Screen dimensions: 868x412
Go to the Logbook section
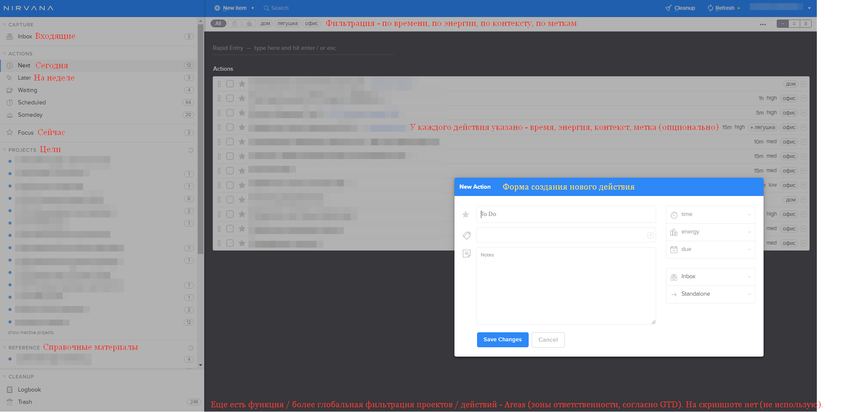pyautogui.click(x=29, y=390)
